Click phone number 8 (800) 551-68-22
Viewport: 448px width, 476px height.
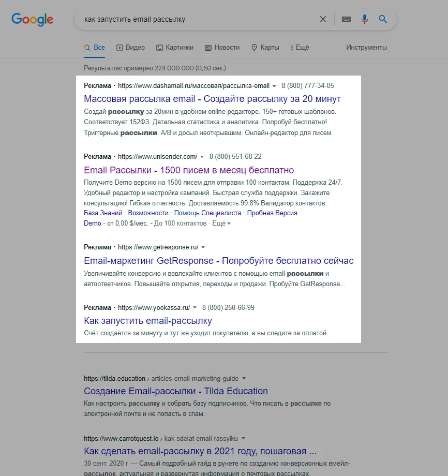pyautogui.click(x=235, y=157)
